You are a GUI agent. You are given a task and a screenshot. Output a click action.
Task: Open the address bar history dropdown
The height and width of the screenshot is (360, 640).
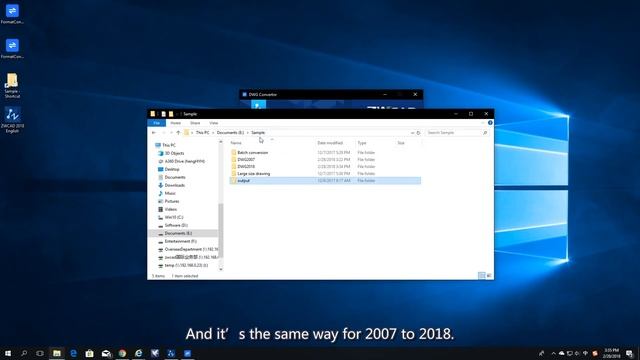[x=412, y=133]
